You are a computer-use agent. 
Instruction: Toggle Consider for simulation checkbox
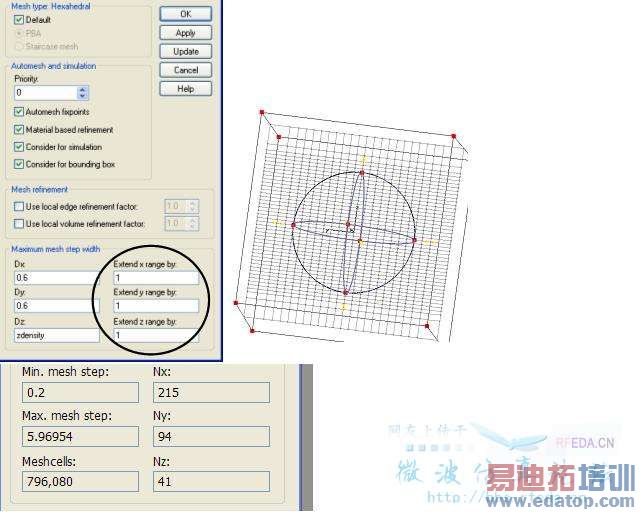pyautogui.click(x=19, y=147)
